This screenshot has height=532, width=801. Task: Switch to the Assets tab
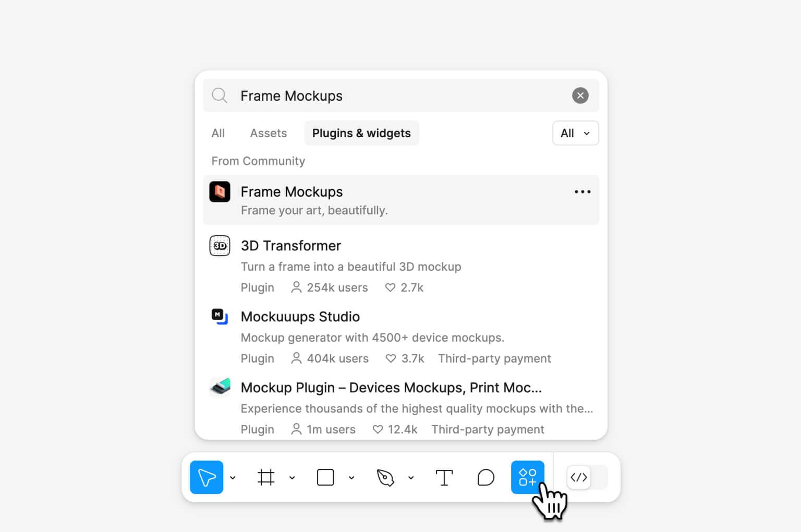(269, 133)
